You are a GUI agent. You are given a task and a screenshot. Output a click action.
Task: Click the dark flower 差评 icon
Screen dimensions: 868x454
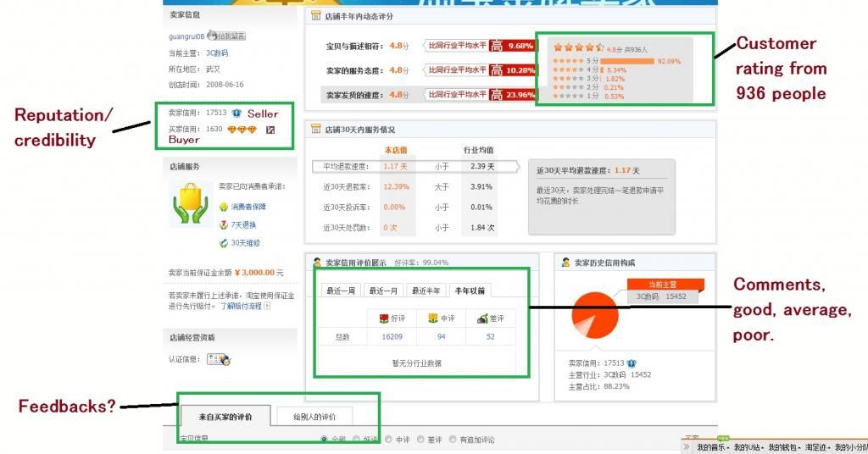click(x=482, y=318)
